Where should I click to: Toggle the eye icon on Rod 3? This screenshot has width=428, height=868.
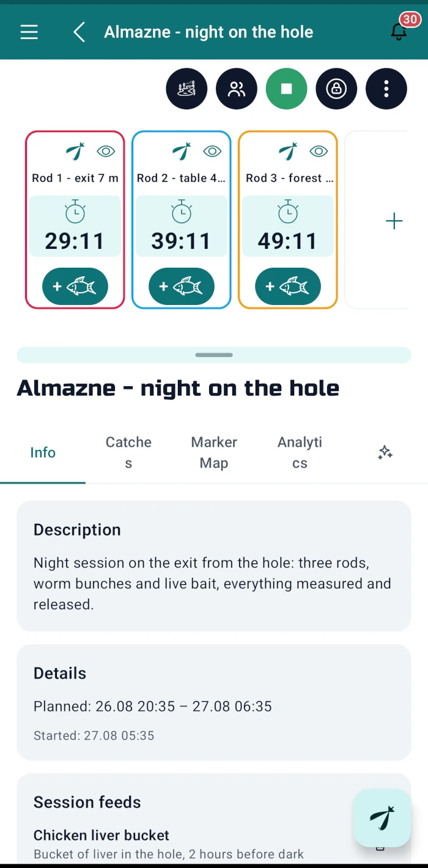coord(319,152)
